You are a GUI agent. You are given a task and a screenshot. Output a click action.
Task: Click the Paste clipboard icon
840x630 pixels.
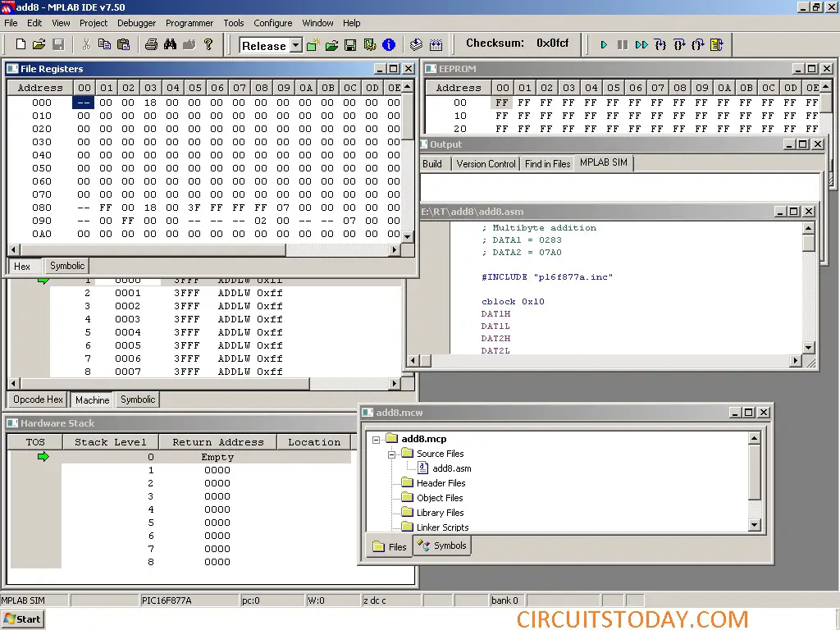pos(123,44)
